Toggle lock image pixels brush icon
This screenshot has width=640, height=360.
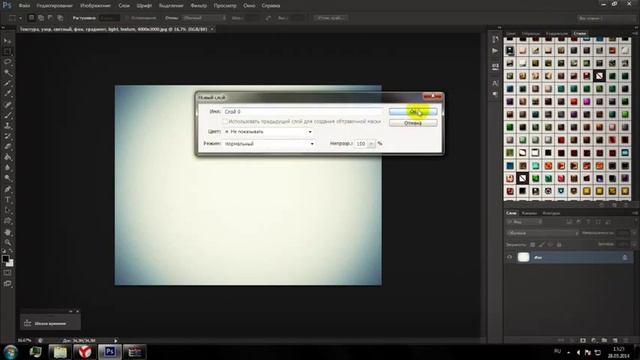(542, 244)
